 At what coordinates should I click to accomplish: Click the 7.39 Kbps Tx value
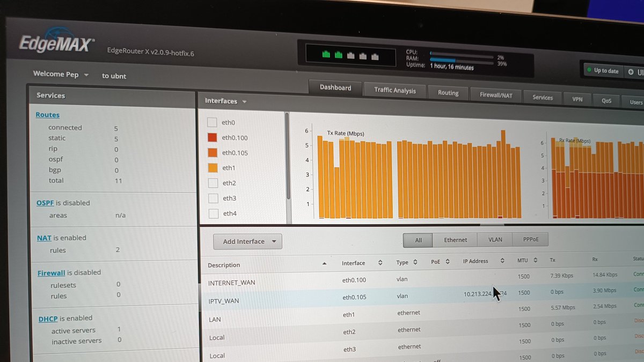pos(561,276)
